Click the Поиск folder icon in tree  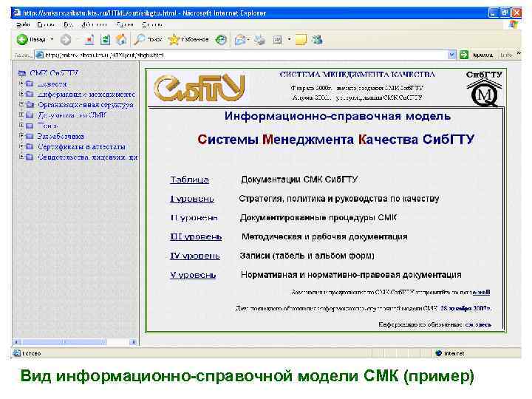click(x=30, y=126)
